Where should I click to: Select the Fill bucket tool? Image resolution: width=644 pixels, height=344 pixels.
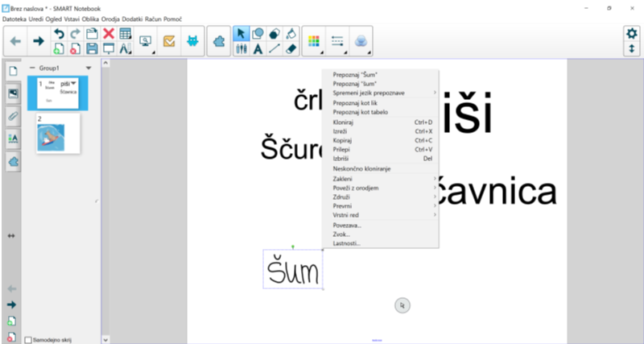click(x=291, y=34)
